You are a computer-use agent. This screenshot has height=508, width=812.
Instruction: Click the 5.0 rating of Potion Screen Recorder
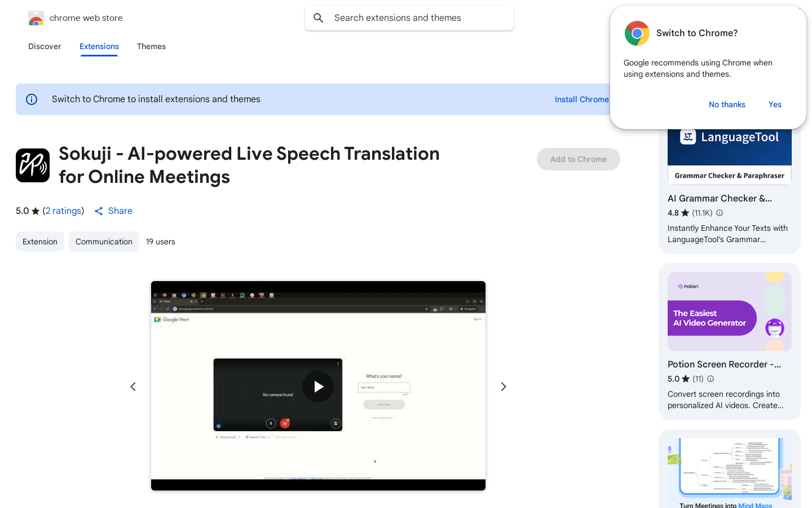tap(678, 379)
